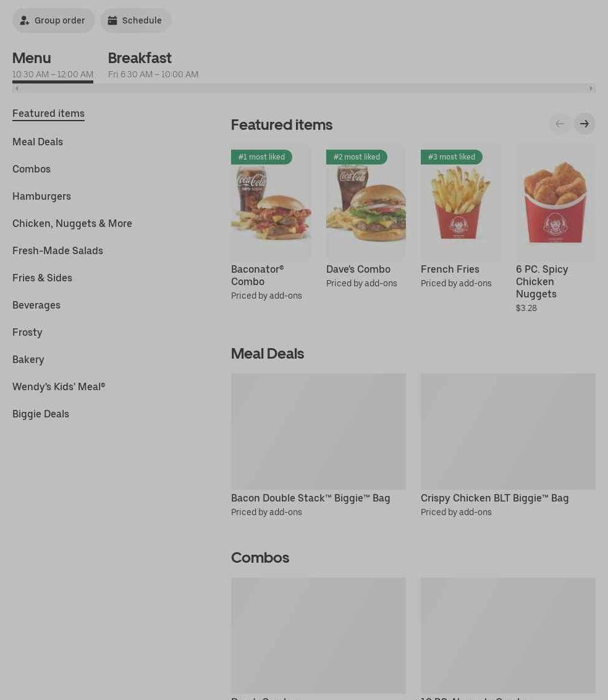Jump to the Hamburgers category
608x700 pixels.
(41, 197)
